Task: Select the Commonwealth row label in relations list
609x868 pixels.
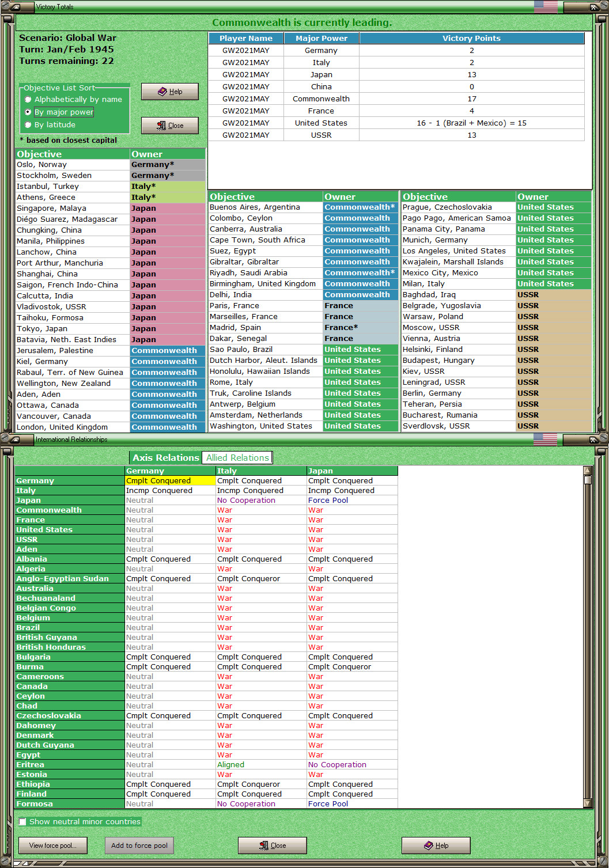Action: pos(70,510)
